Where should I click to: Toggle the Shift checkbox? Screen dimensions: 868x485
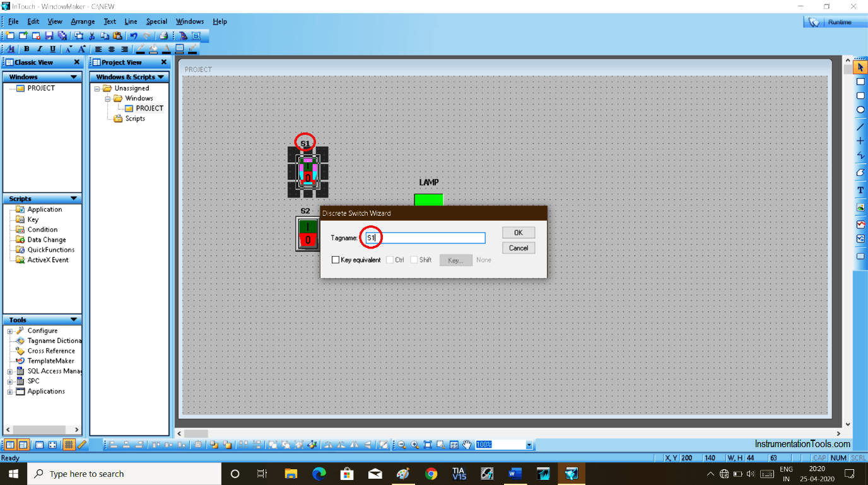click(x=414, y=260)
